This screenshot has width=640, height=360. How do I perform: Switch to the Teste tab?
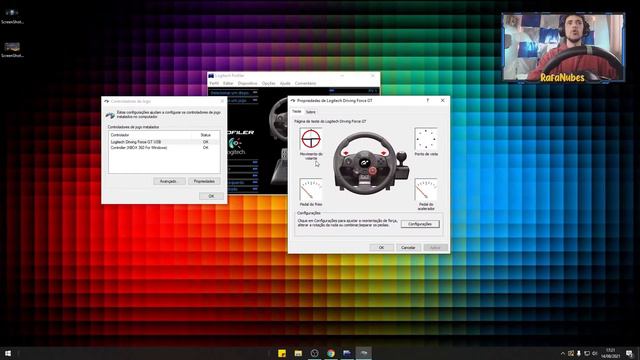pyautogui.click(x=297, y=111)
